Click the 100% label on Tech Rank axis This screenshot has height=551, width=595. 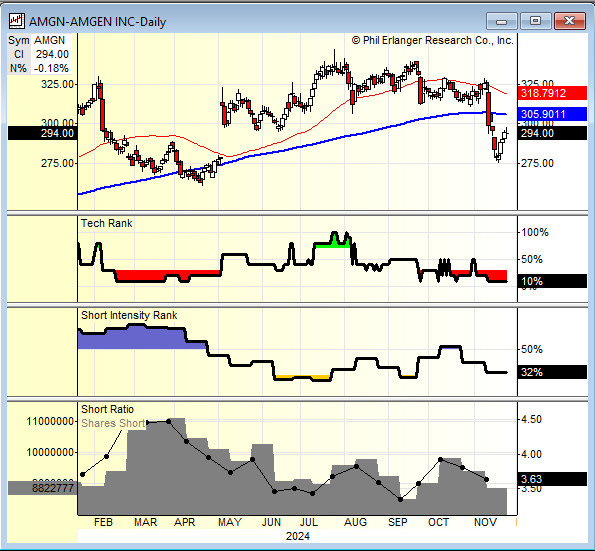(x=535, y=232)
